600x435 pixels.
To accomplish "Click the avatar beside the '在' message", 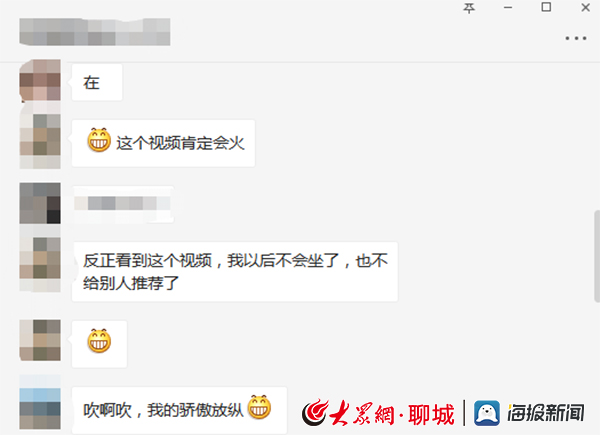I will pyautogui.click(x=40, y=80).
